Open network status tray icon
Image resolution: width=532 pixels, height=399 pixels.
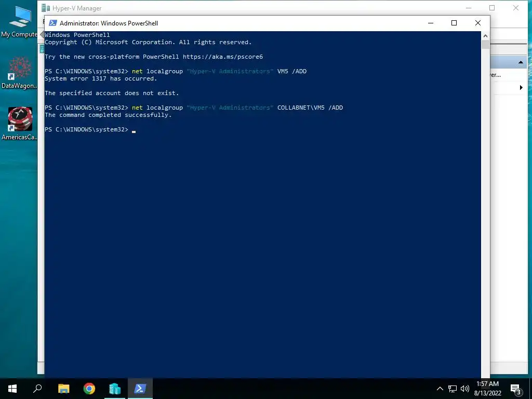point(453,389)
